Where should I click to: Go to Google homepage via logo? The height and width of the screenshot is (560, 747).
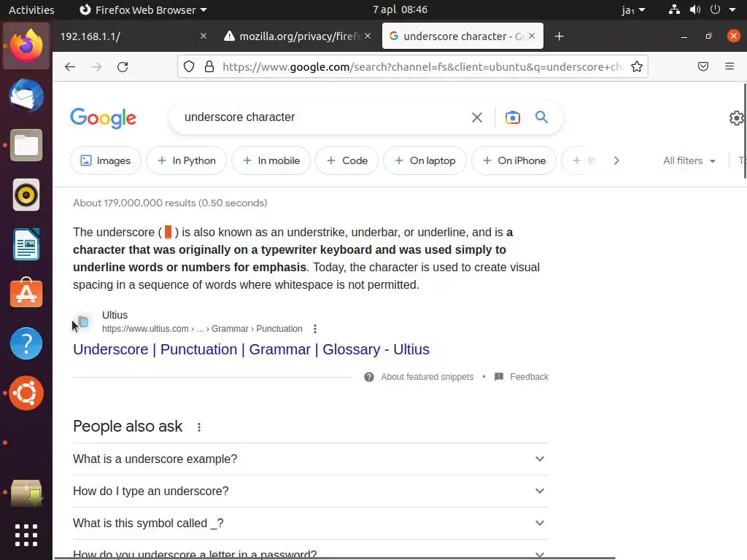coord(104,118)
